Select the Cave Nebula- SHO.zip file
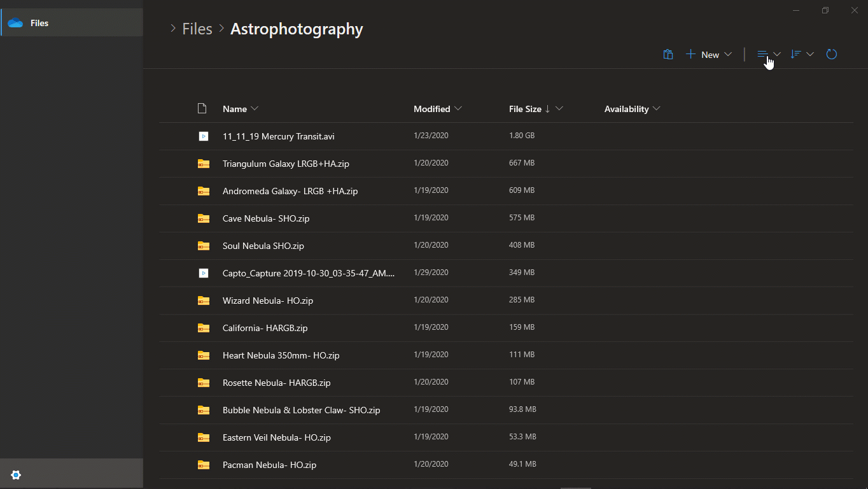The width and height of the screenshot is (868, 489). (x=266, y=218)
